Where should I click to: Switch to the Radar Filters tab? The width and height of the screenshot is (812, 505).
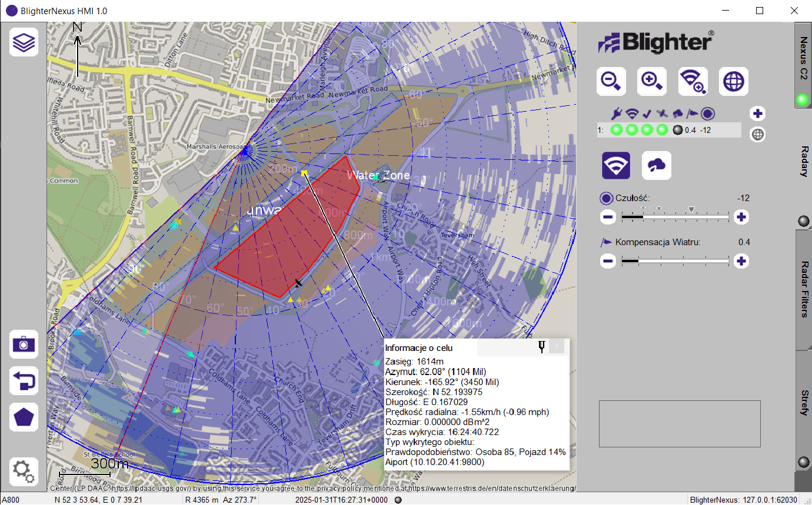click(x=803, y=290)
